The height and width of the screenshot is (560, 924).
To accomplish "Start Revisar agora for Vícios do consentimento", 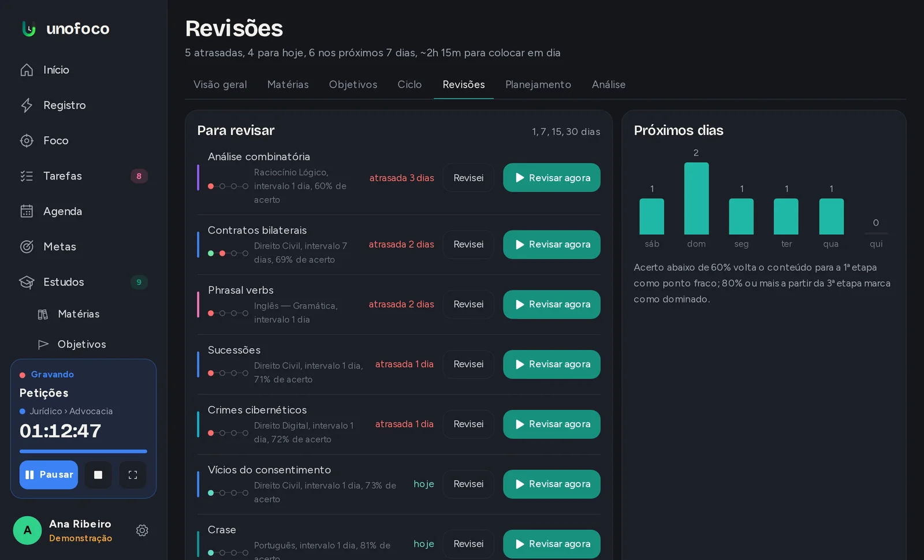I will [552, 484].
